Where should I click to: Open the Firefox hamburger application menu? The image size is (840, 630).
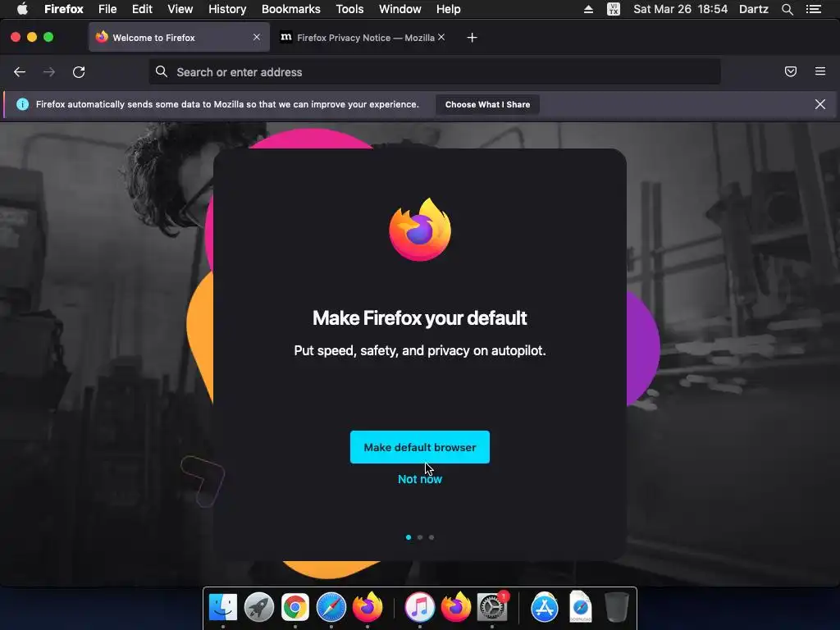click(x=819, y=71)
